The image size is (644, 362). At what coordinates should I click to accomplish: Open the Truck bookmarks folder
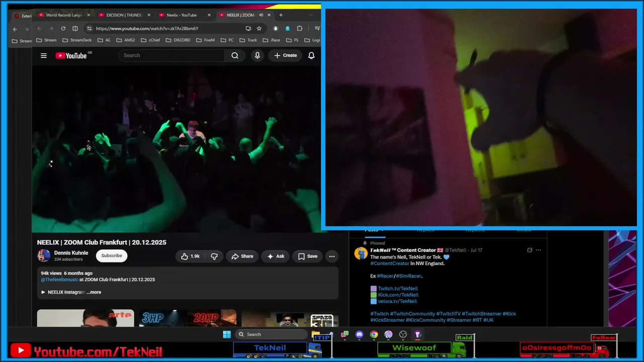pyautogui.click(x=248, y=40)
